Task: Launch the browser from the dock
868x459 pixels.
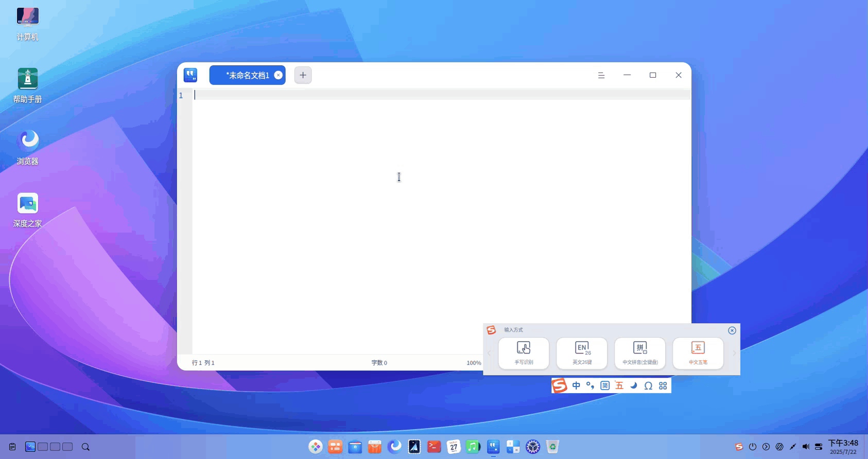Action: pyautogui.click(x=395, y=447)
